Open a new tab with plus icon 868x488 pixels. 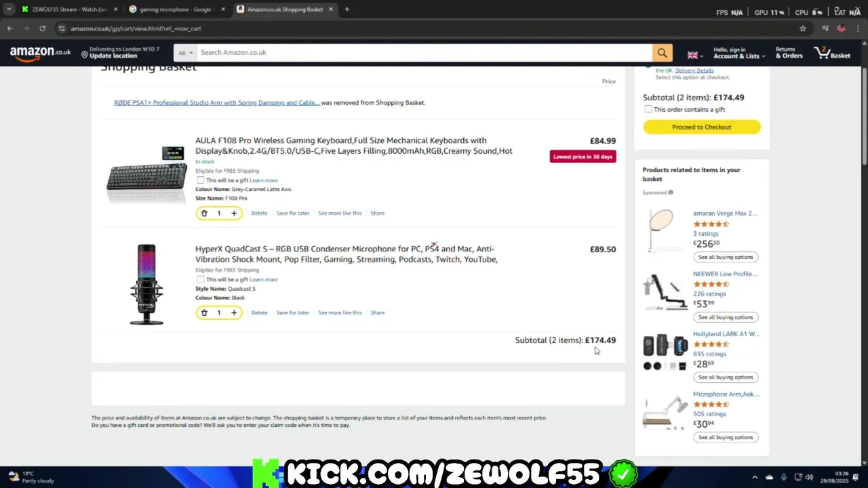pos(347,9)
